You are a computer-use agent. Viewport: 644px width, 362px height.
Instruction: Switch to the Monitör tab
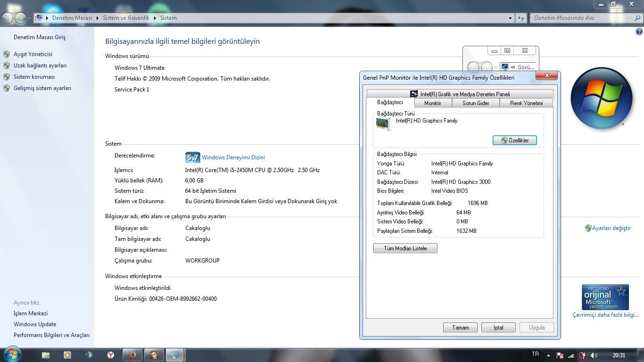click(x=433, y=103)
